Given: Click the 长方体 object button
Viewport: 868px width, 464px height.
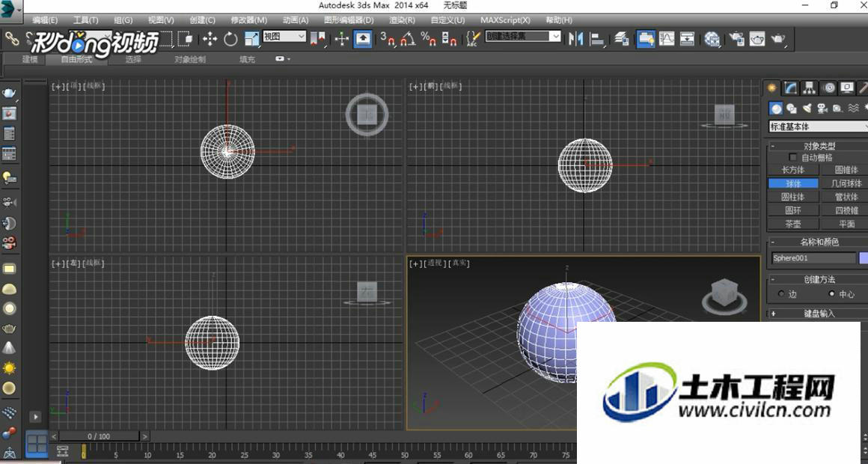Looking at the screenshot, I should pos(792,170).
